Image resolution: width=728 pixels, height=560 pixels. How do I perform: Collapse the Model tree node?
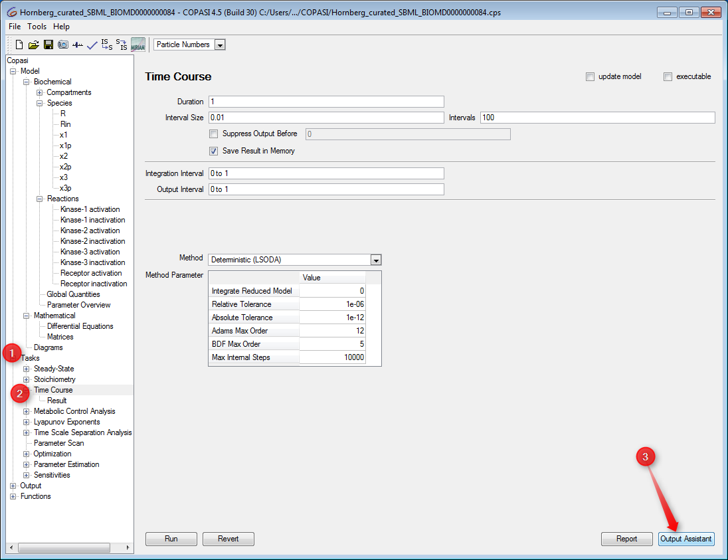[x=13, y=71]
